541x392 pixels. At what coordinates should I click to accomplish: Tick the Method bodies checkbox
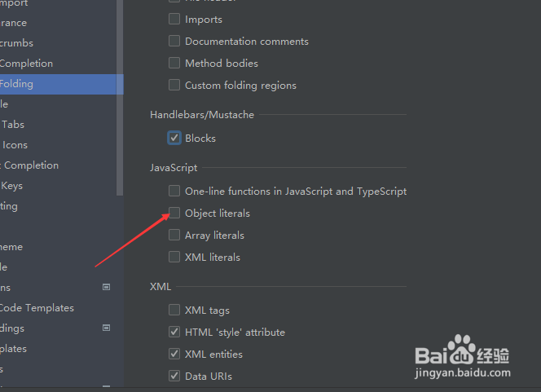coord(174,63)
